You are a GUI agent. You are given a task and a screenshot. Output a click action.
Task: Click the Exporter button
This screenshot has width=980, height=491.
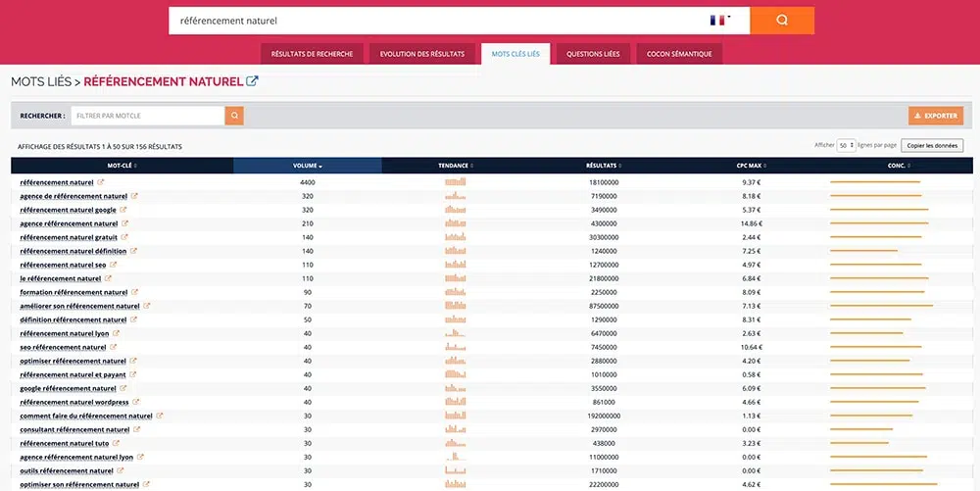936,116
